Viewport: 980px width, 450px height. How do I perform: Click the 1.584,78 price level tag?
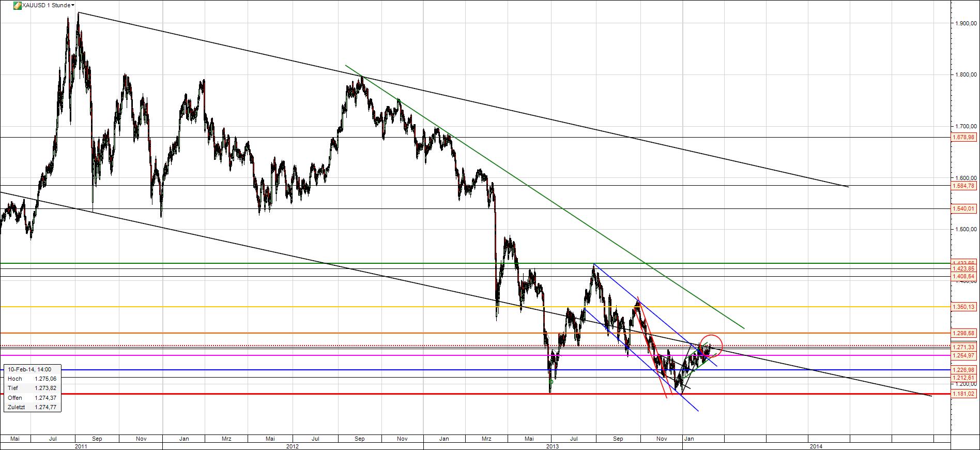pyautogui.click(x=964, y=186)
